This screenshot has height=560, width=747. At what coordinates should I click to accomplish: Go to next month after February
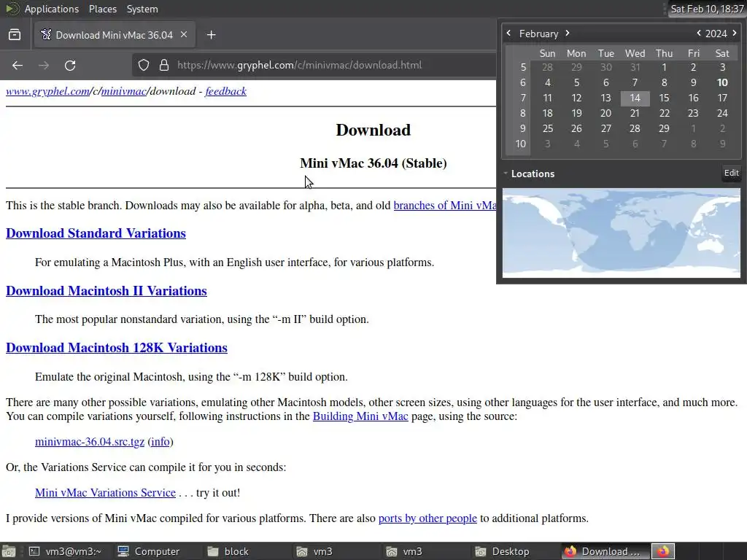pyautogui.click(x=568, y=33)
